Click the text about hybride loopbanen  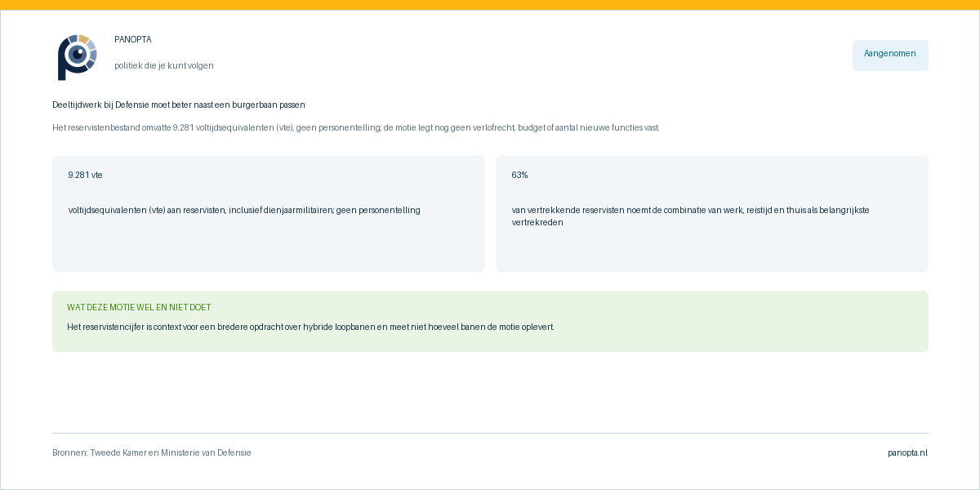point(310,327)
